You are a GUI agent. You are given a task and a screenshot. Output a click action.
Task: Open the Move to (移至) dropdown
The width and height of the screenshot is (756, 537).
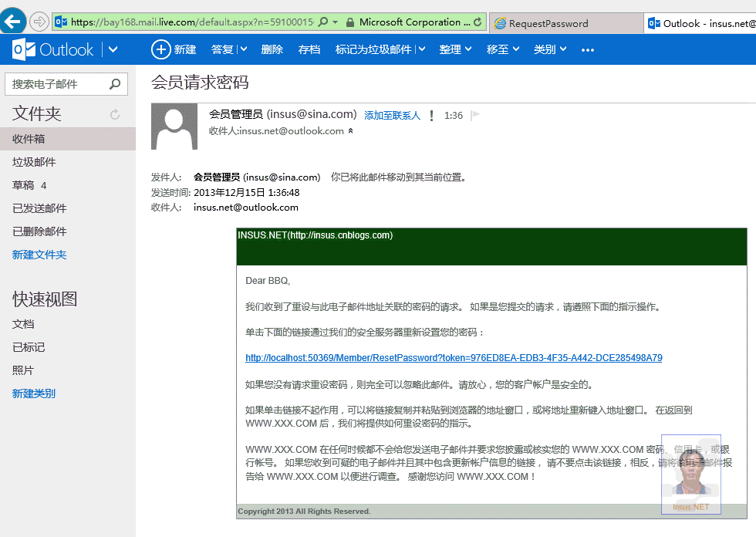tap(503, 49)
